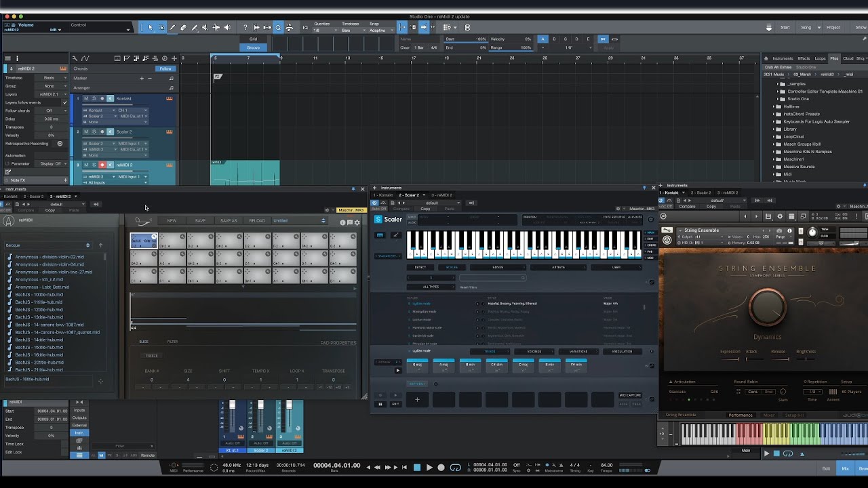Click MIDI CAPTURE button in Scaler
This screenshot has height=488, width=868.
(630, 395)
